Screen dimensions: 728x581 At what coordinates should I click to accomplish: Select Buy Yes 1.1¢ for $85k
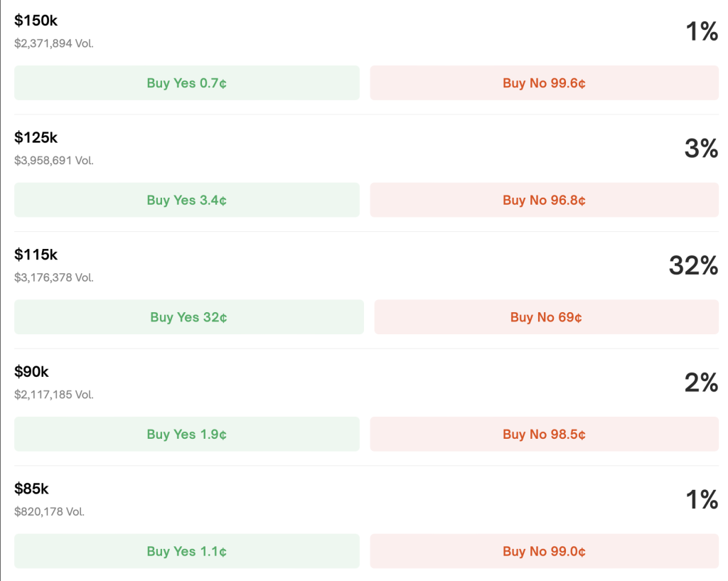(187, 551)
